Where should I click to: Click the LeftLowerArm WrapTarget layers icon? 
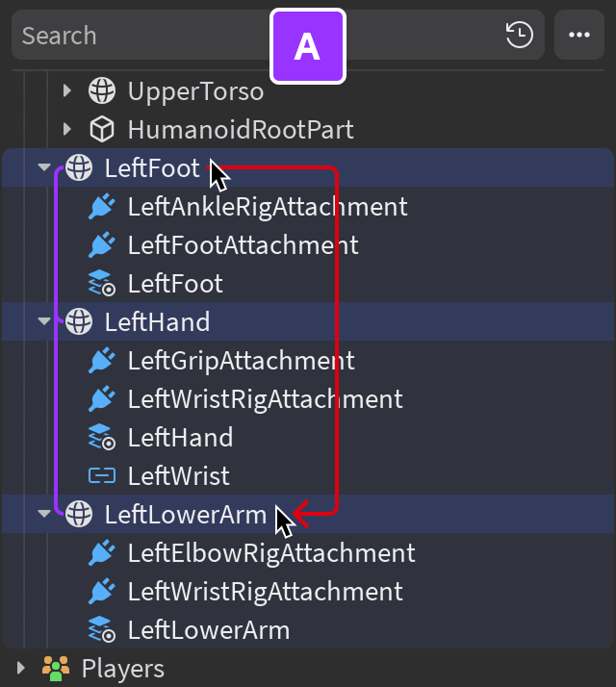tap(101, 630)
